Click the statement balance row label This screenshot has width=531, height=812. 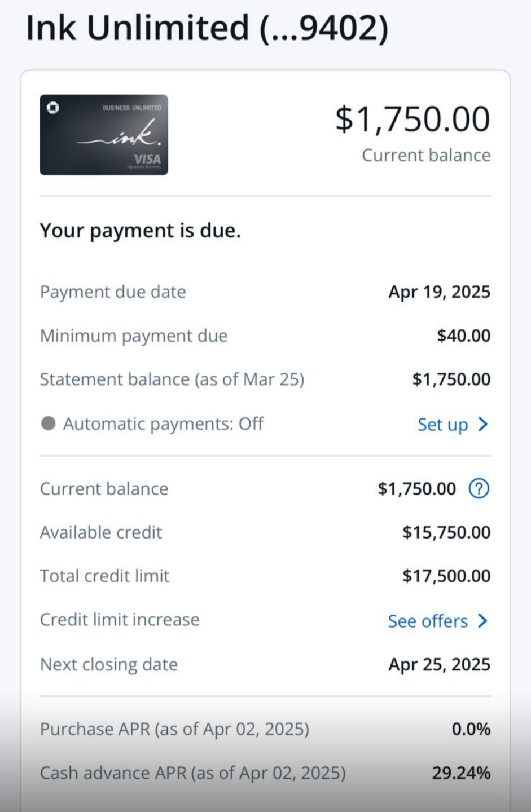pos(172,379)
